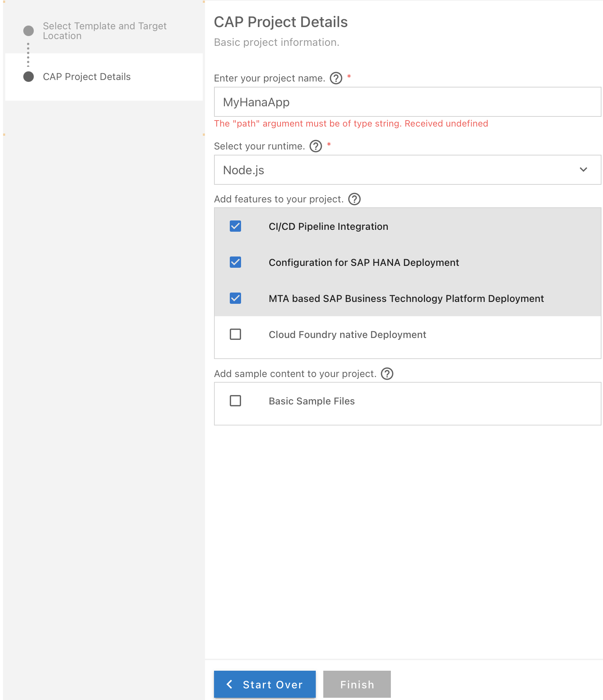
Task: Click the Basic Sample Files label
Action: (x=312, y=401)
